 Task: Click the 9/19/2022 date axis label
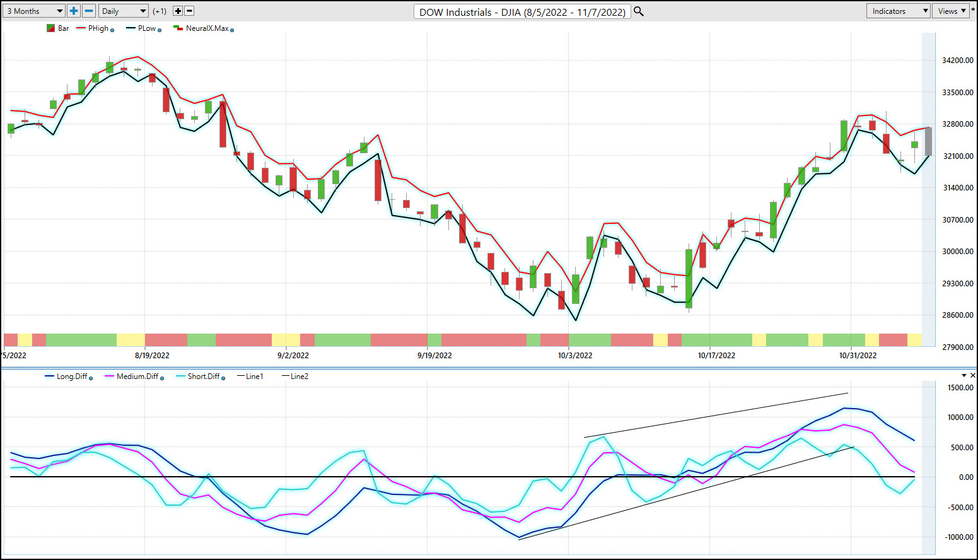(x=434, y=356)
